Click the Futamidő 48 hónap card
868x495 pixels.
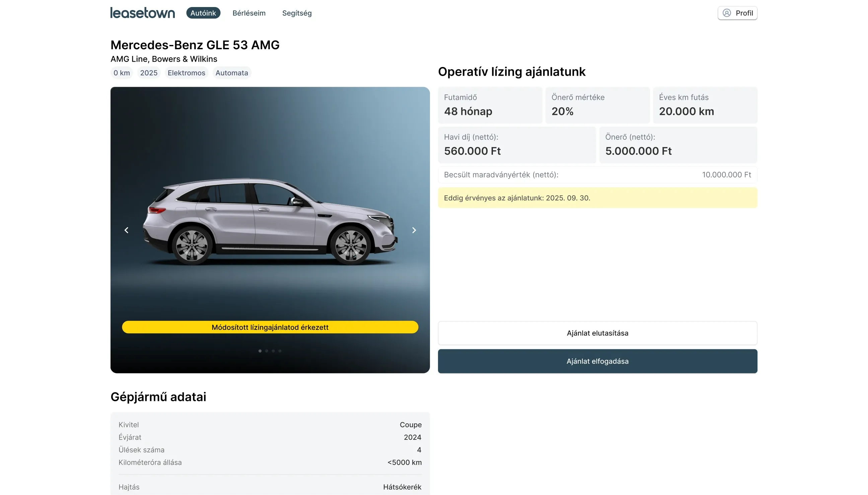[490, 105]
